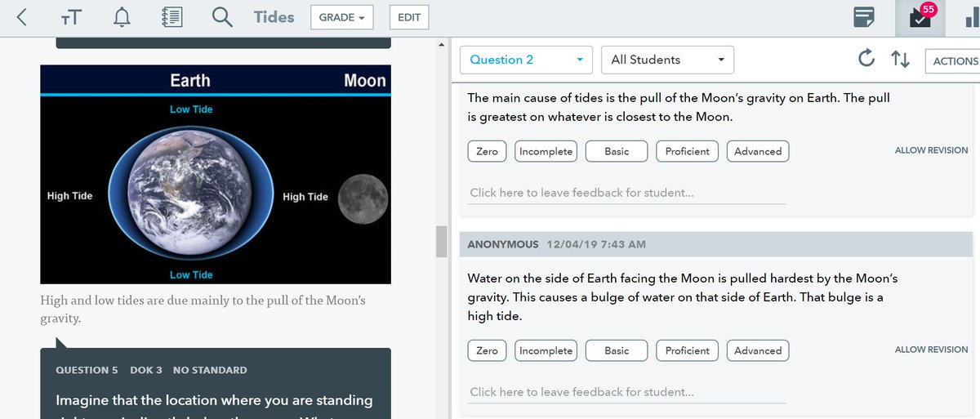This screenshot has height=419, width=980.
Task: Click the EDIT button
Action: (x=409, y=17)
